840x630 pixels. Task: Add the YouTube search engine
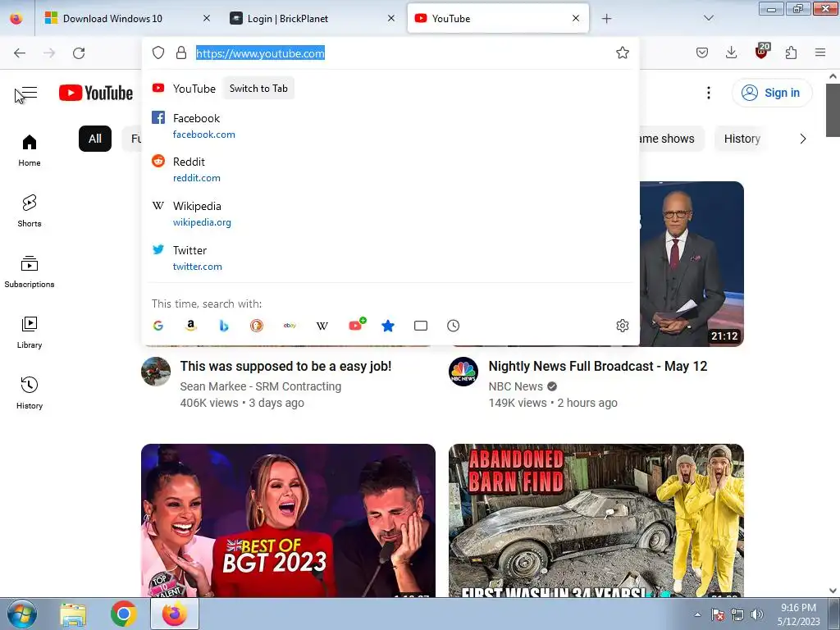coord(357,325)
